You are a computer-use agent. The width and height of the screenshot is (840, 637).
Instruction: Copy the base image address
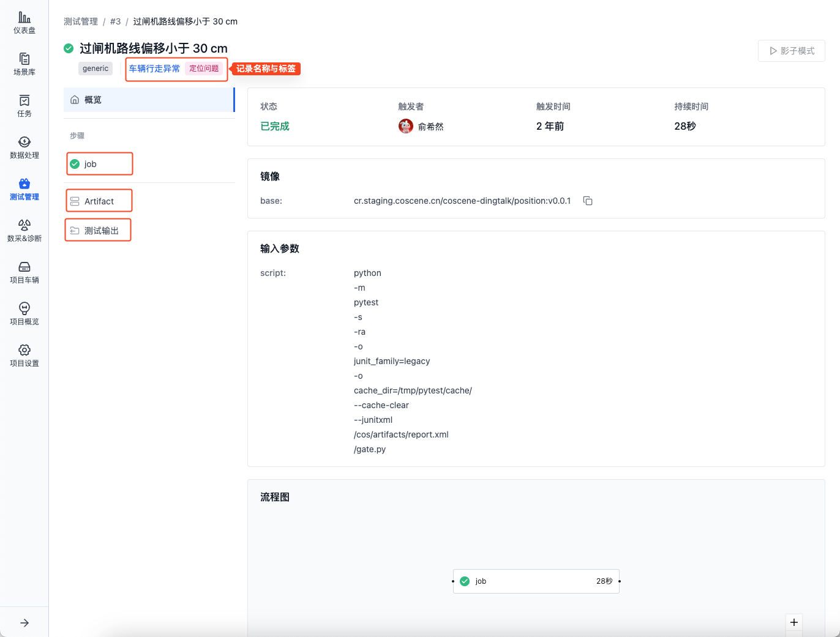588,201
